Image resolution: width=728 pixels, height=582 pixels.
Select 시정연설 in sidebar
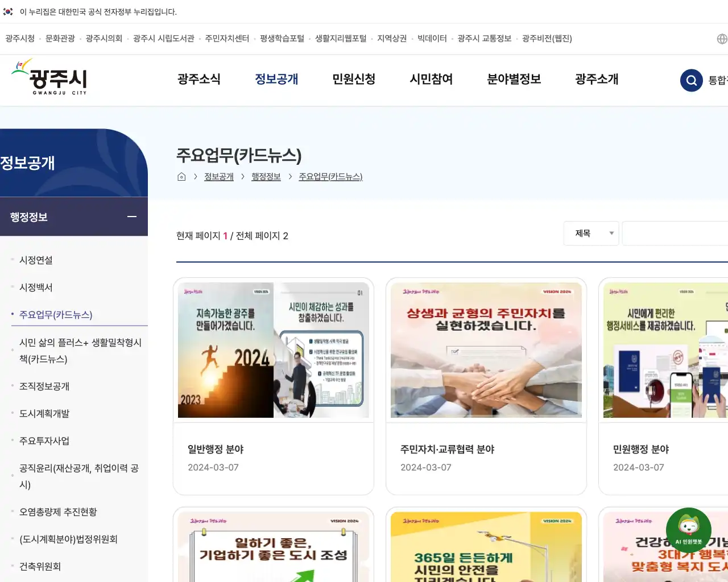pos(36,260)
